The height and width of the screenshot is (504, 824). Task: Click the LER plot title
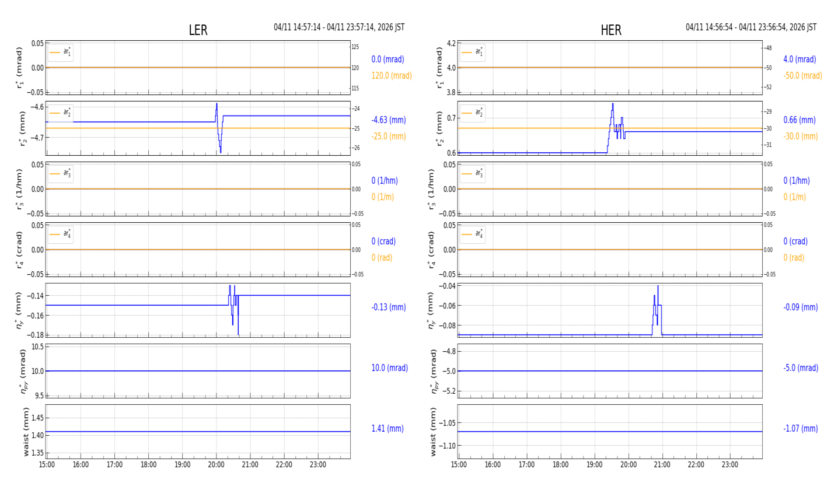click(198, 30)
